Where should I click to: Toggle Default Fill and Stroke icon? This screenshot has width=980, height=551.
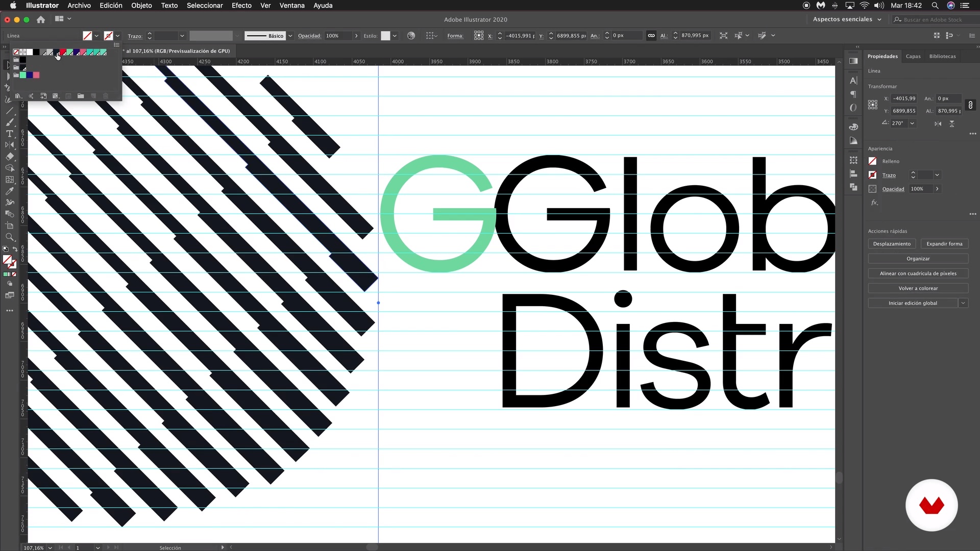(6, 249)
